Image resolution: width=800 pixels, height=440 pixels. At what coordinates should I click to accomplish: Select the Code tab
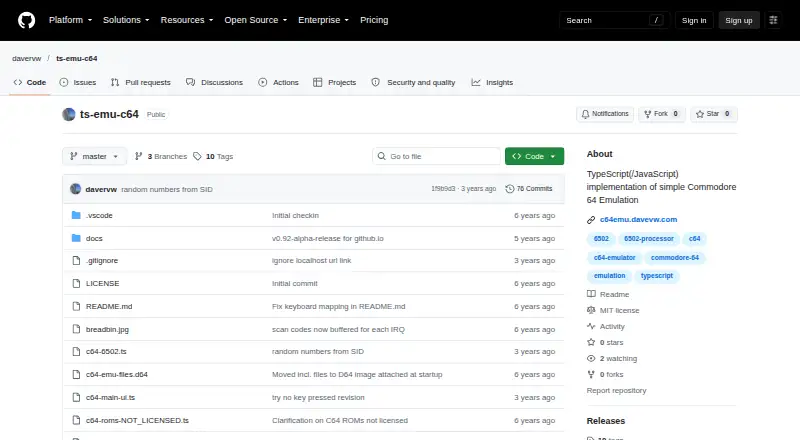tap(30, 82)
